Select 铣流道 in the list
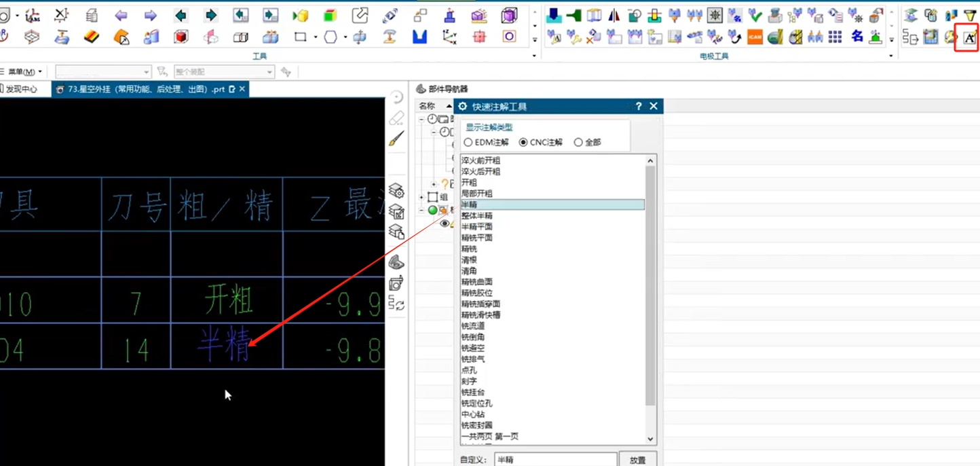 (x=473, y=326)
